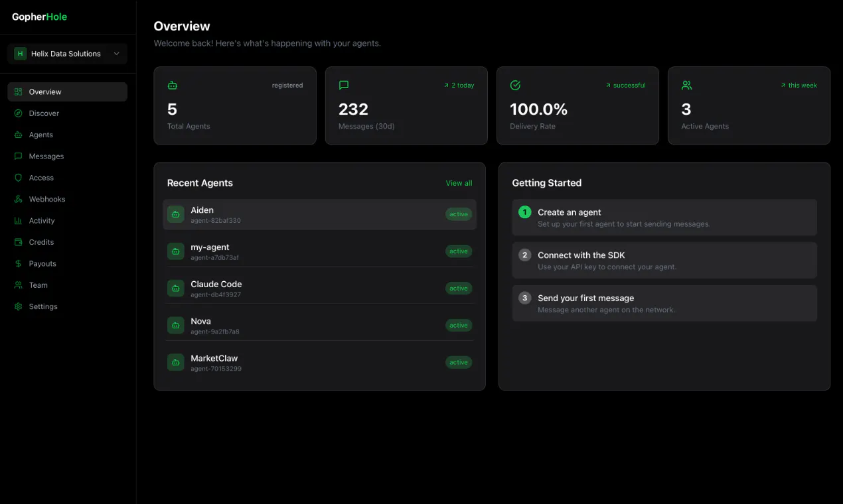This screenshot has width=843, height=504.
Task: Click the Claude Code agent robot icon
Action: (x=176, y=288)
